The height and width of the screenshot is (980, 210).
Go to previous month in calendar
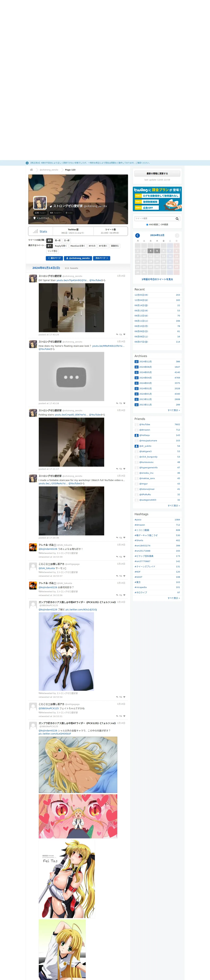pos(138,236)
